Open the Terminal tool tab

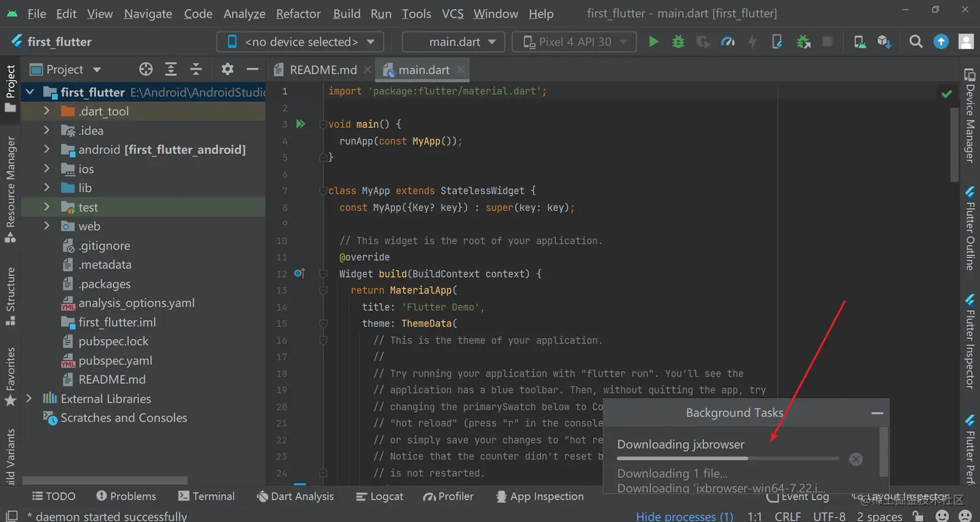tap(206, 496)
